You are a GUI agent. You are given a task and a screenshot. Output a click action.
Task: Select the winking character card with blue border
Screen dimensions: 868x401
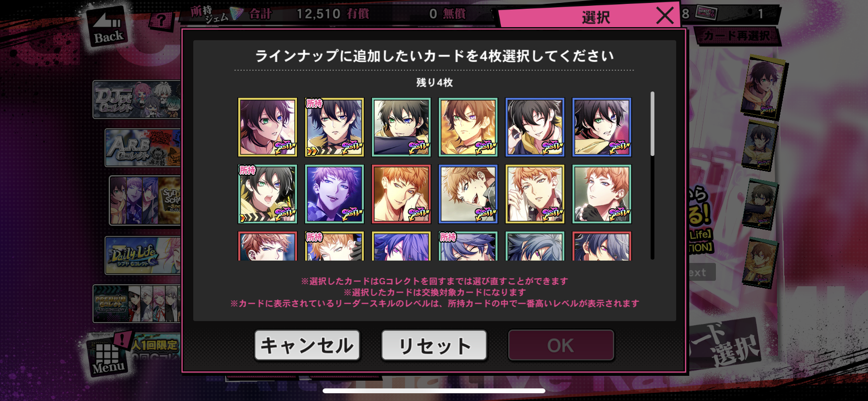pos(535,127)
